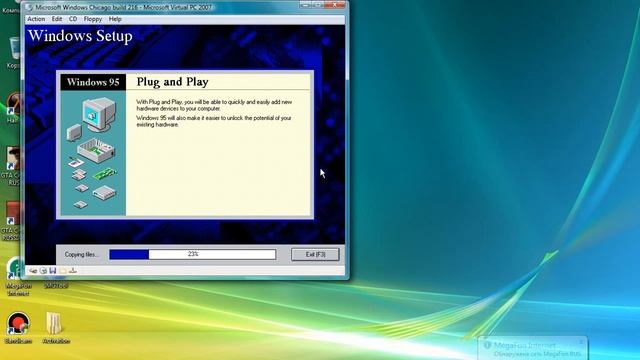Select the upper GTA shortcut below Half-Life icon

point(12,165)
